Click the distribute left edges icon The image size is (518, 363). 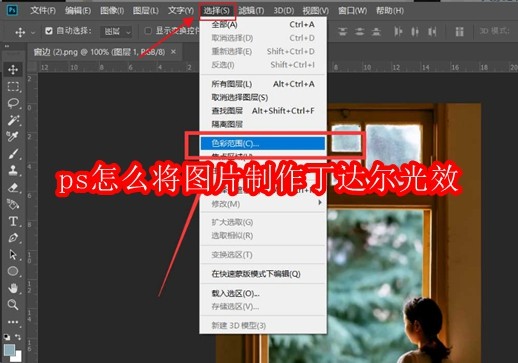398,32
